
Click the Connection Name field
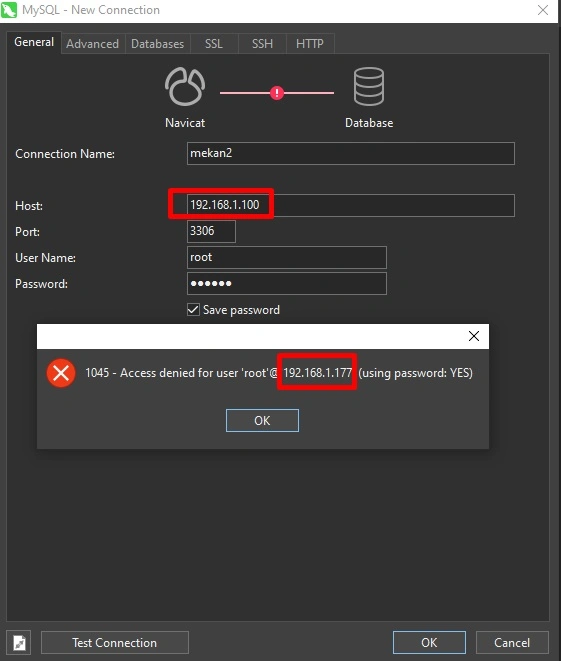pyautogui.click(x=351, y=153)
